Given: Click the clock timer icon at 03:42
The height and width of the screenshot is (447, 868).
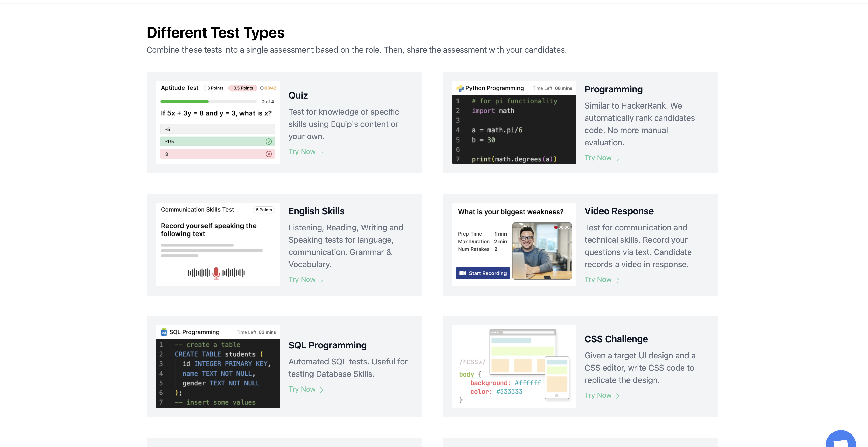Looking at the screenshot, I should 262,88.
